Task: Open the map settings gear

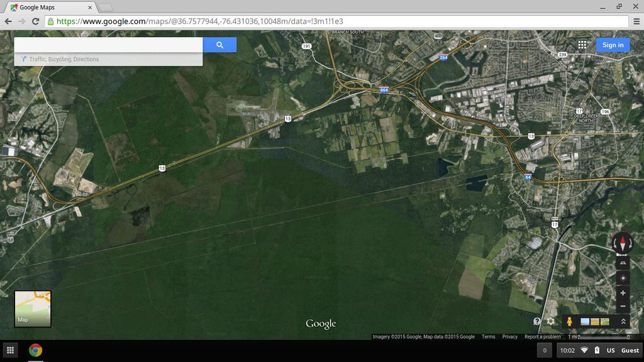Action: (x=551, y=321)
